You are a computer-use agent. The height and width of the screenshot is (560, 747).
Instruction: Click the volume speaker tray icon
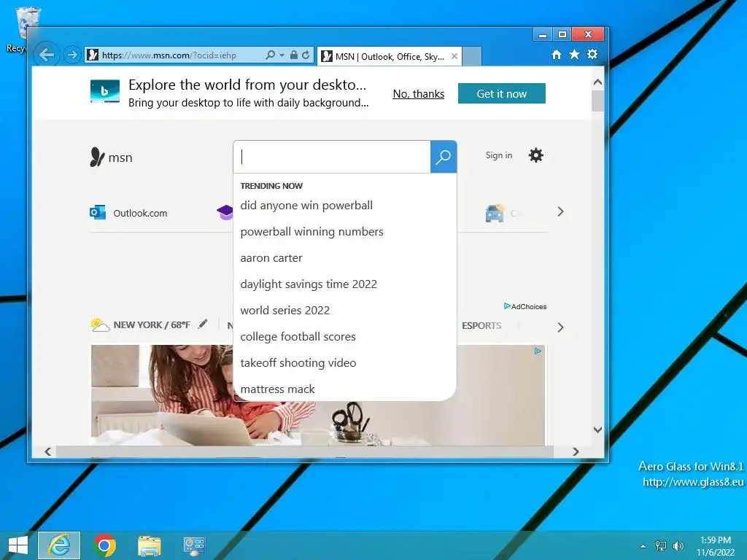point(678,545)
